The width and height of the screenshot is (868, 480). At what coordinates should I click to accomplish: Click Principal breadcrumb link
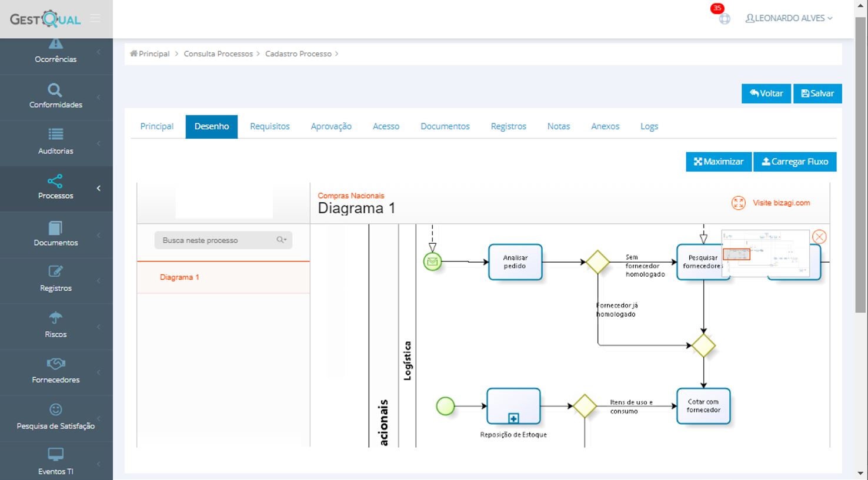154,53
